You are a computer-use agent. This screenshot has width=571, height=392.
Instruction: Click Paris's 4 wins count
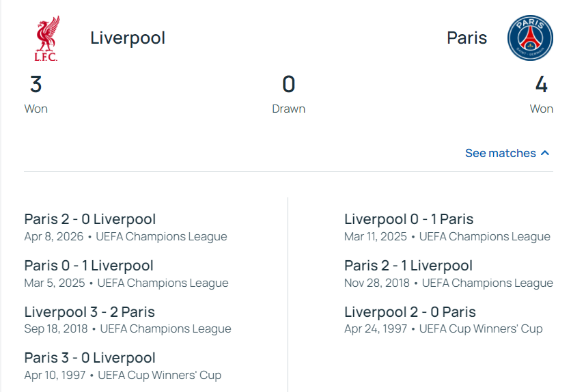[541, 85]
